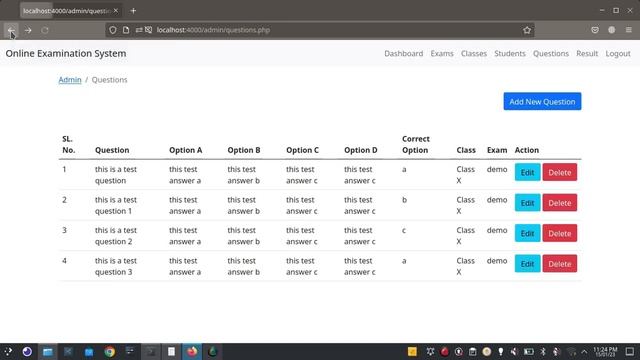Open the clock showing 11:24 PM

pos(605,351)
